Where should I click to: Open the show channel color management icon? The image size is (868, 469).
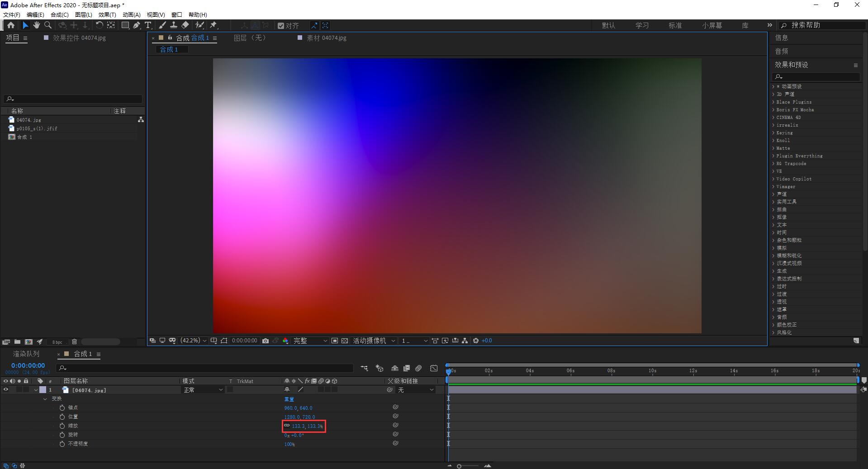click(x=285, y=341)
